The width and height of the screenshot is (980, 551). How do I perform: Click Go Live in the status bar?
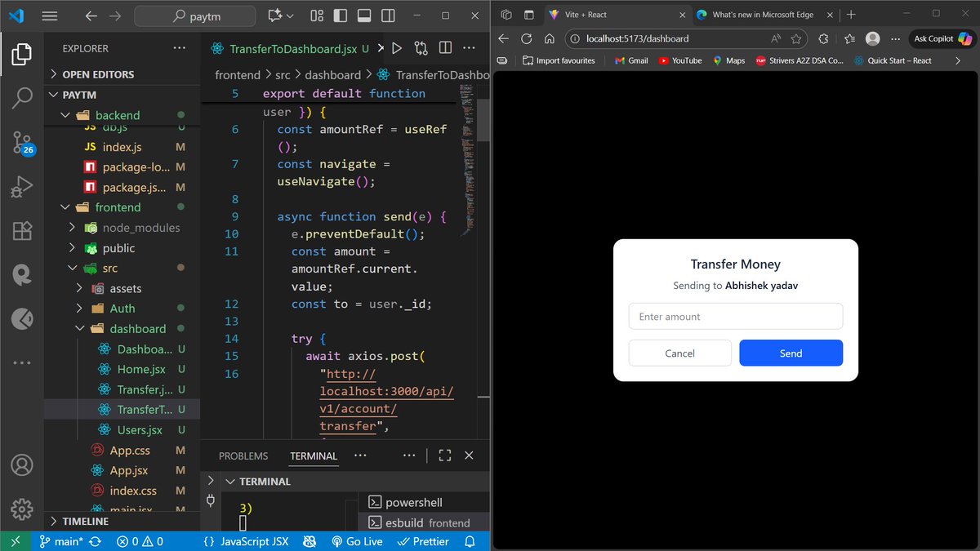357,541
